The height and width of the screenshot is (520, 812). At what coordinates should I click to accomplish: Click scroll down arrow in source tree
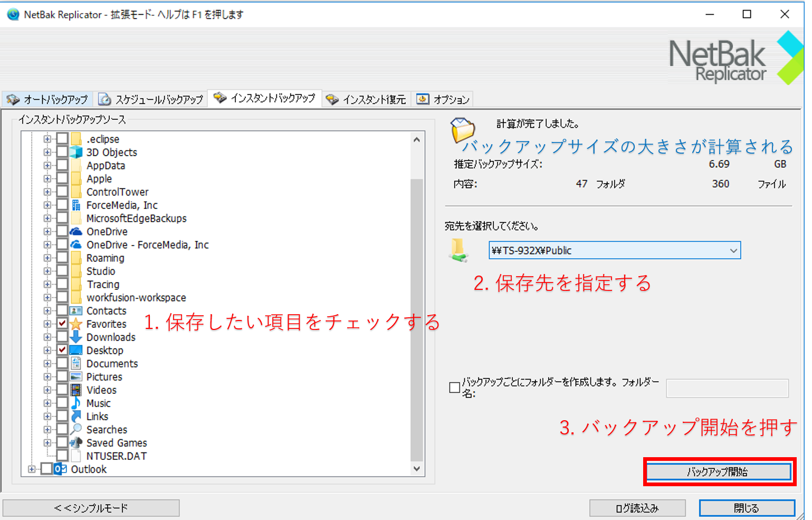point(417,469)
